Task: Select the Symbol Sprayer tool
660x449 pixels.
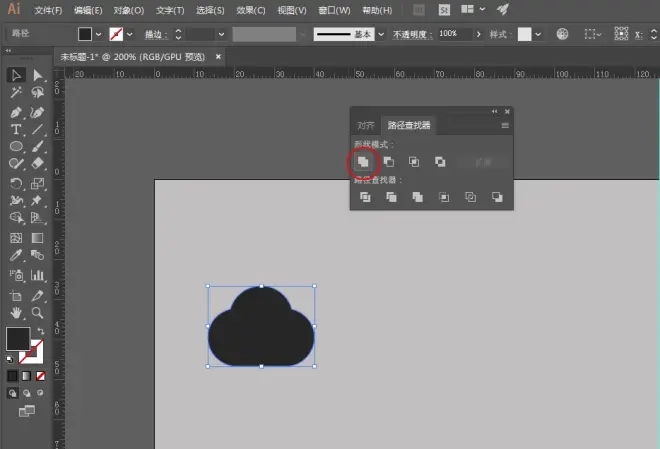Action: tap(16, 275)
